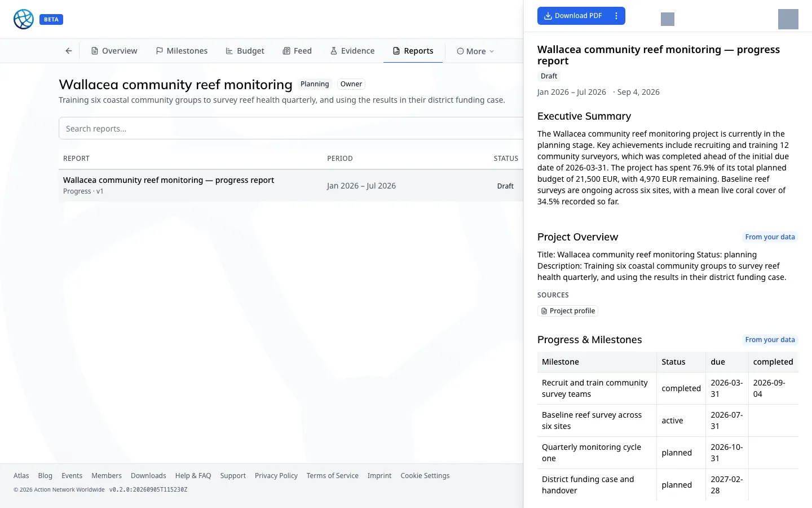Open the Atlas footer link

(21, 476)
